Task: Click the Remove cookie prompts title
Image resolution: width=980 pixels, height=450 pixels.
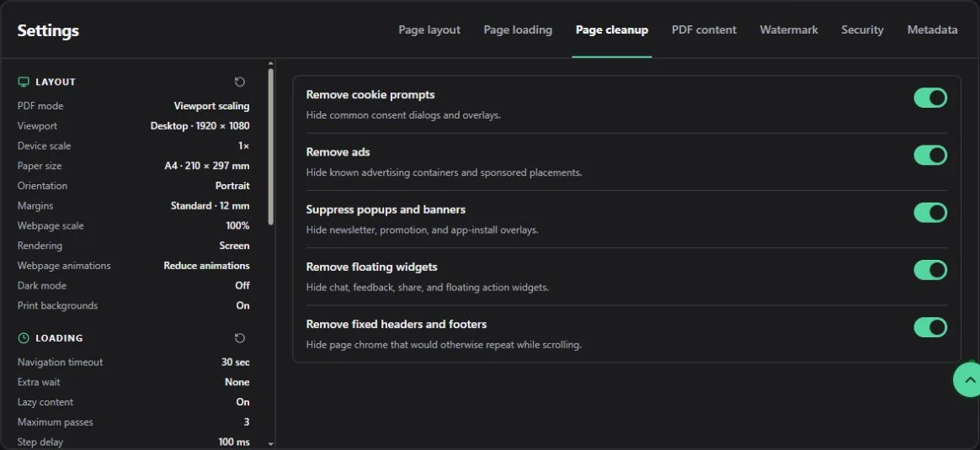Action: (x=370, y=95)
